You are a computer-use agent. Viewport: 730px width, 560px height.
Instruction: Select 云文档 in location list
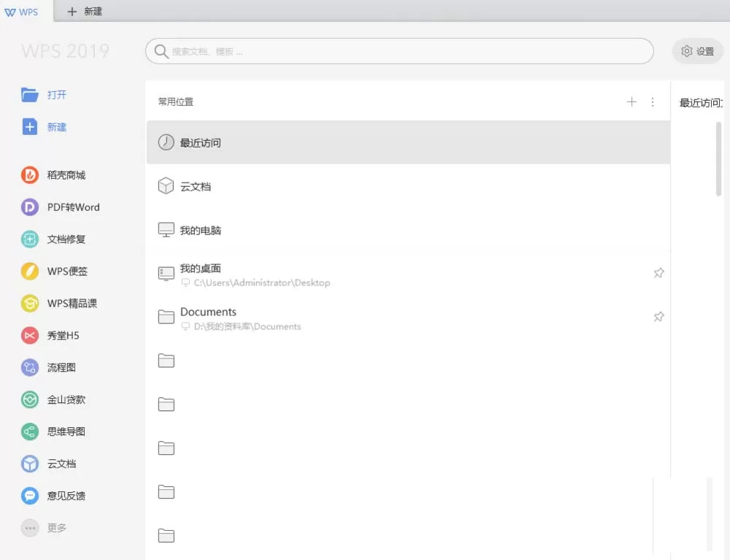point(408,186)
